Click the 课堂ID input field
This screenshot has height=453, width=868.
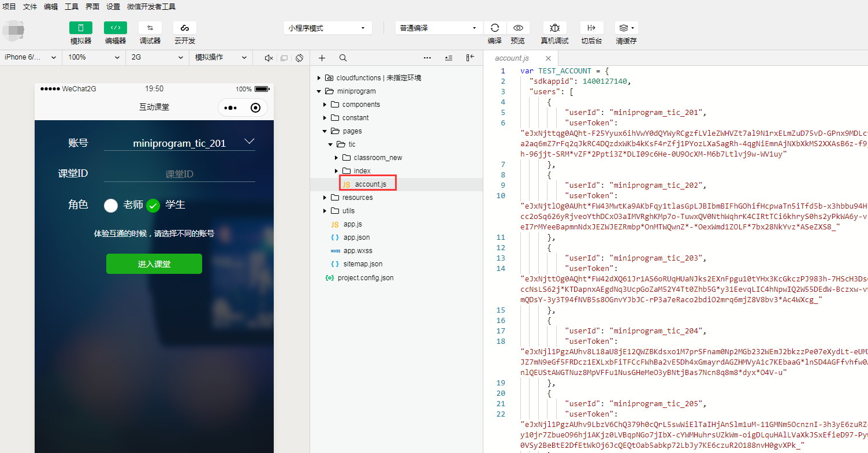click(180, 174)
